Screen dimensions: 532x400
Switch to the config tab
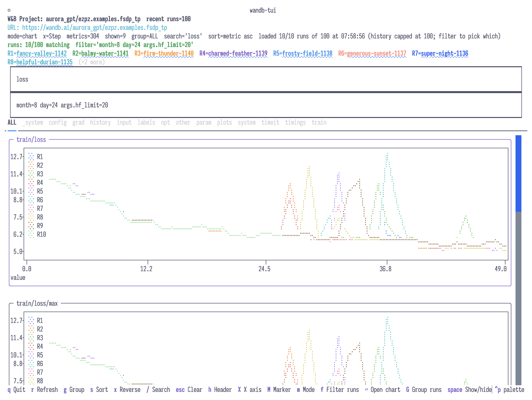58,122
